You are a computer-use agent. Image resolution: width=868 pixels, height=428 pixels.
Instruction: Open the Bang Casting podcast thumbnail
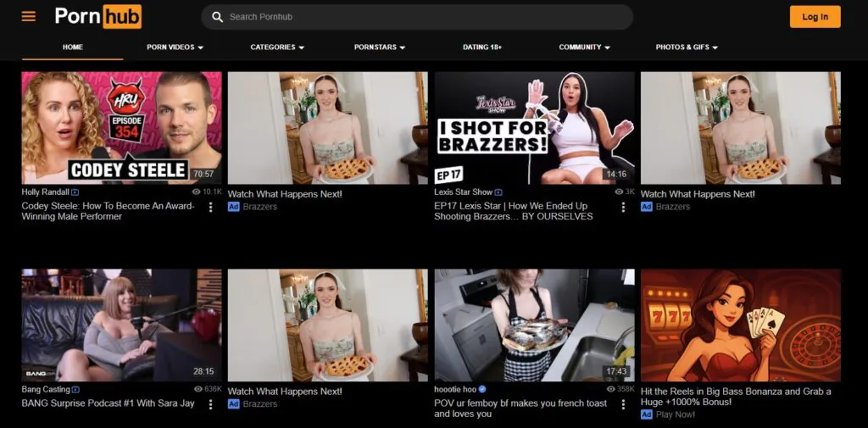point(122,325)
